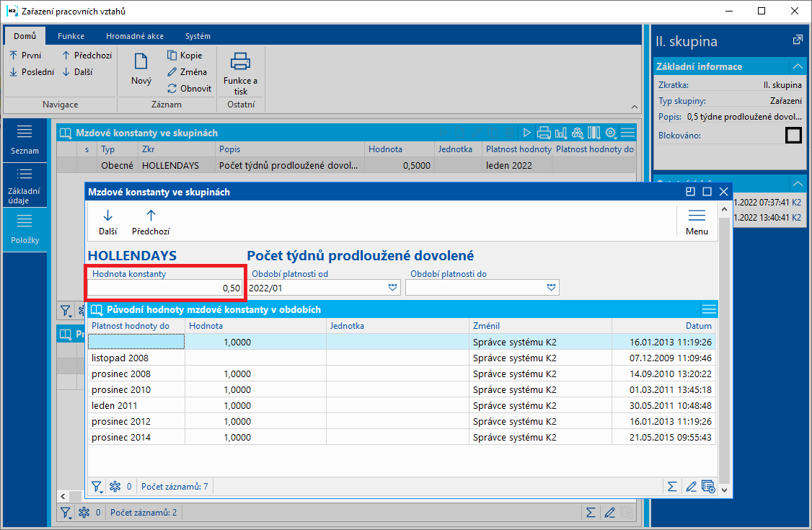Click the Obnovit refresh button
The height and width of the screenshot is (530, 812).
[x=189, y=89]
